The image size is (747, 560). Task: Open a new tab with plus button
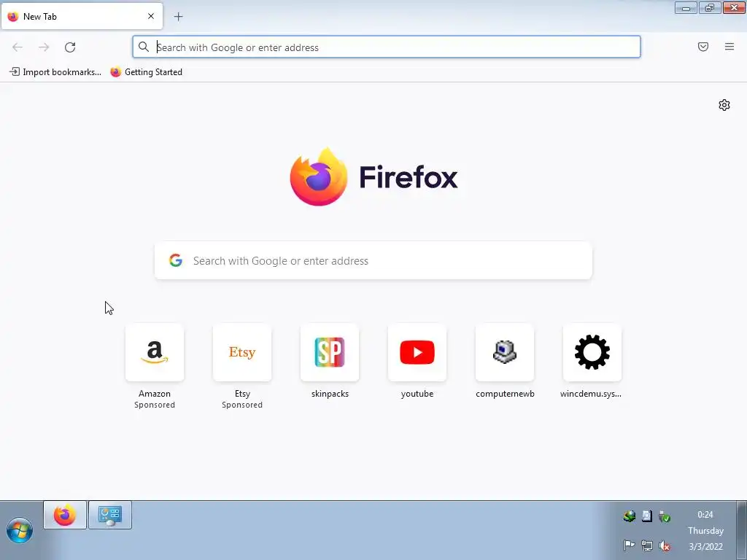pyautogui.click(x=178, y=17)
